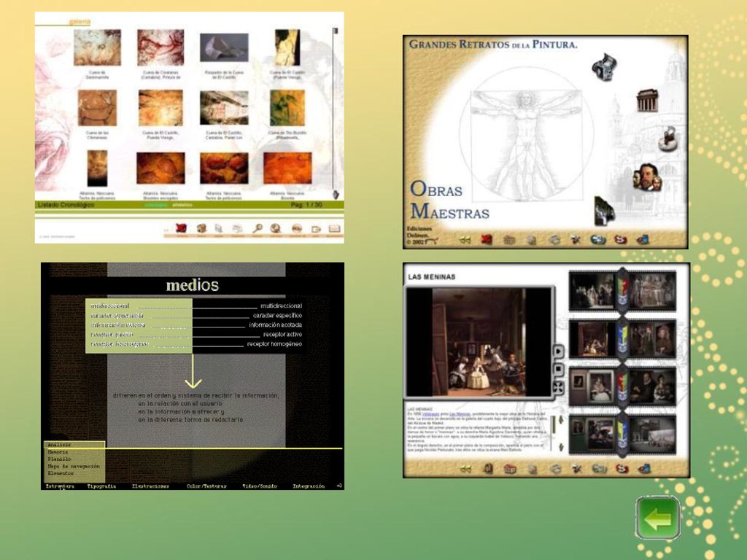Click the camera icon in Obras Maestras
Viewport: 747px width, 560px height.
coord(604,66)
